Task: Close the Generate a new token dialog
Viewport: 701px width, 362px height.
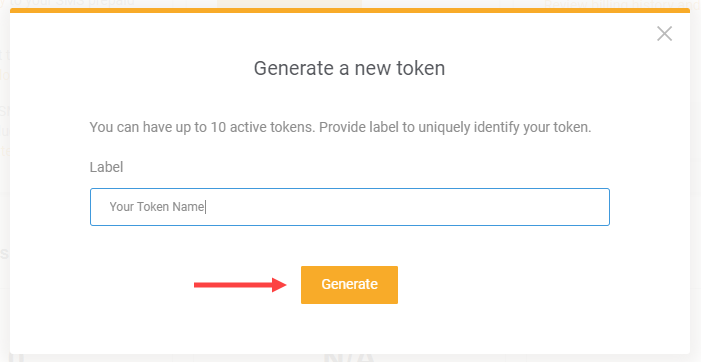Action: pos(664,34)
